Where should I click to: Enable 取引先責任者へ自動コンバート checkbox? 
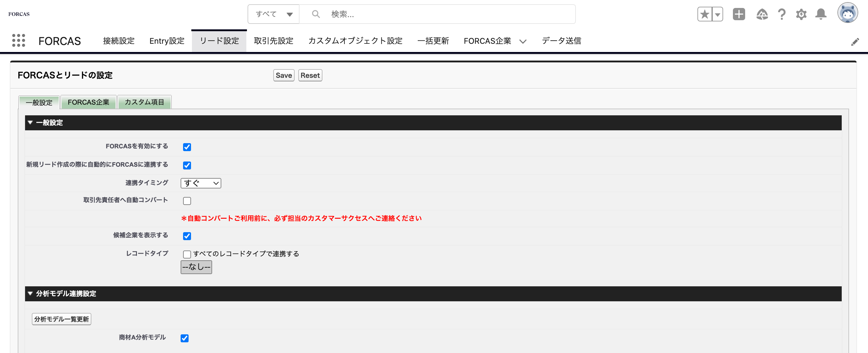point(187,201)
